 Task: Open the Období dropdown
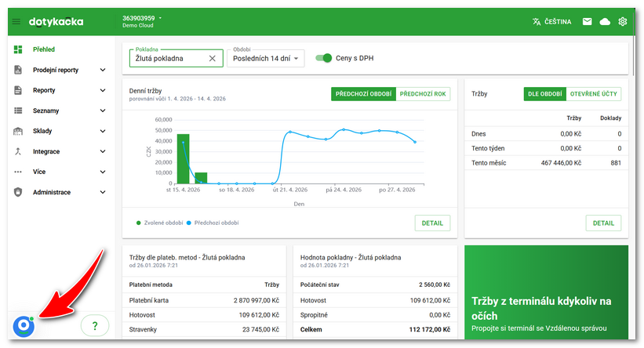266,59
